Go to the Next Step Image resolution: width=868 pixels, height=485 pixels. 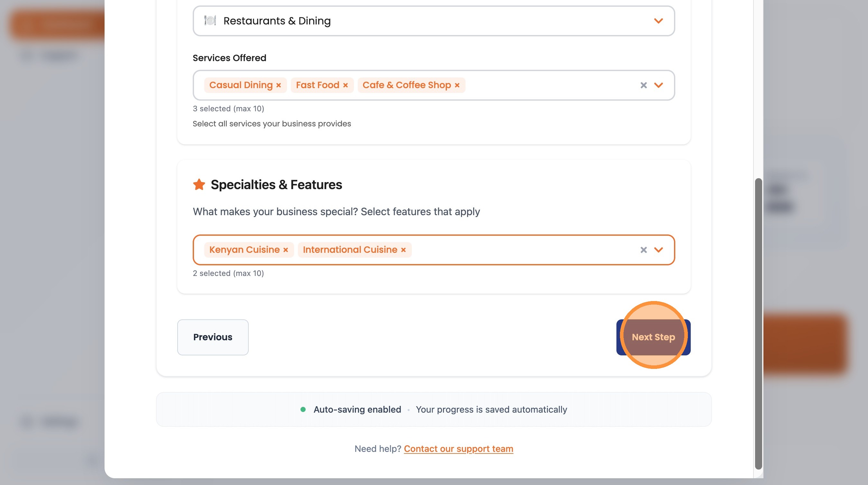tap(653, 337)
